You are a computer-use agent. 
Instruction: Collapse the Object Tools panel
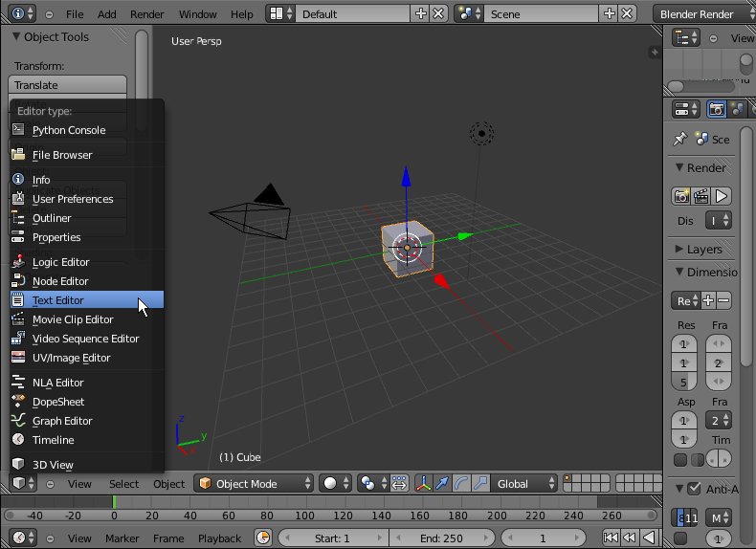click(x=16, y=36)
